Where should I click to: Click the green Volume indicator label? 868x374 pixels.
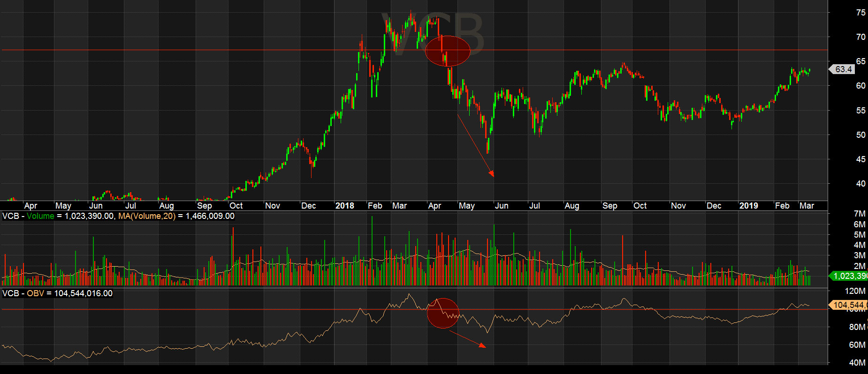pyautogui.click(x=40, y=216)
